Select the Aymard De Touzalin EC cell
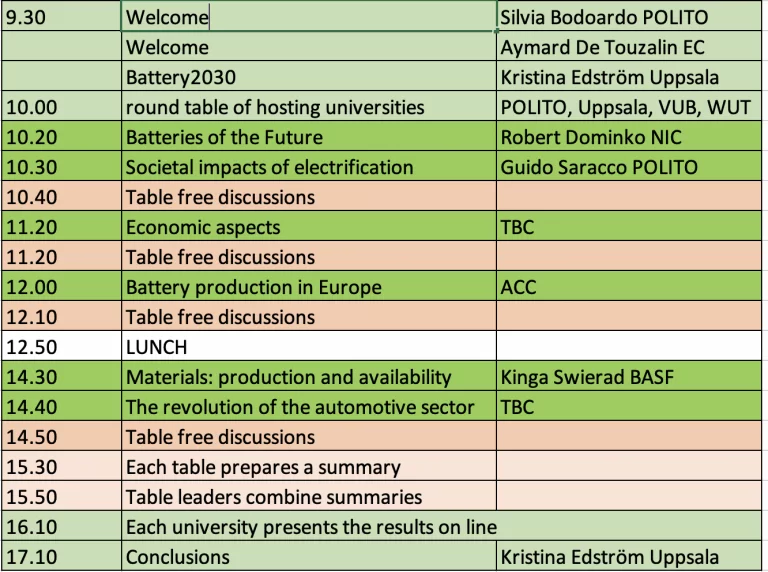Image resolution: width=768 pixels, height=572 pixels. click(x=629, y=47)
